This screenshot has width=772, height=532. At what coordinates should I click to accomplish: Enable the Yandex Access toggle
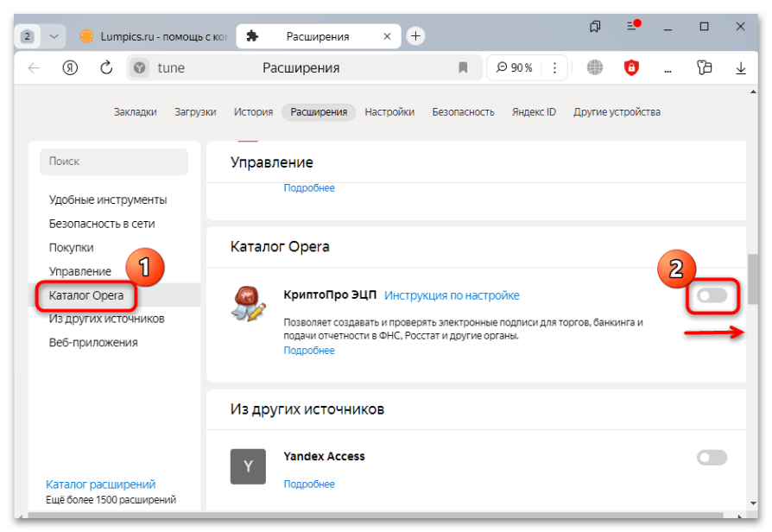pyautogui.click(x=712, y=458)
